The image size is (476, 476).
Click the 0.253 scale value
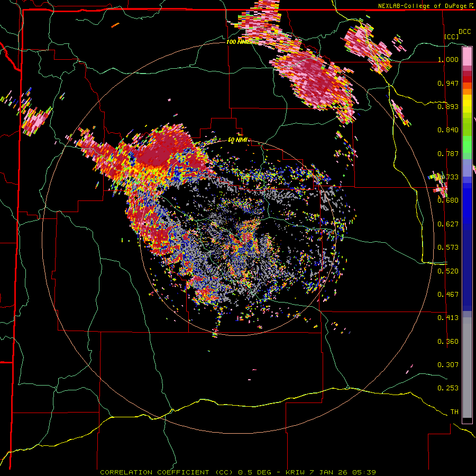coord(448,388)
